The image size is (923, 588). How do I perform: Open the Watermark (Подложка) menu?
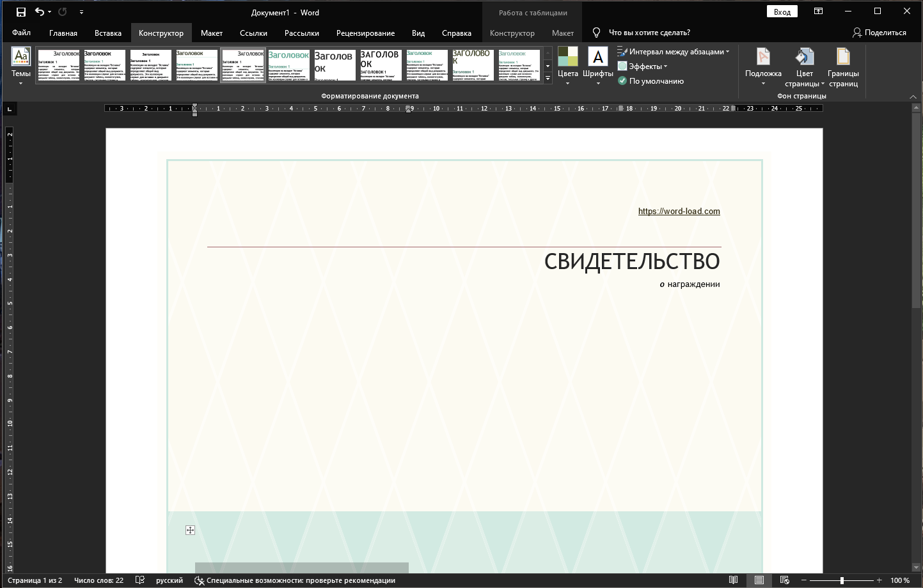coord(763,66)
